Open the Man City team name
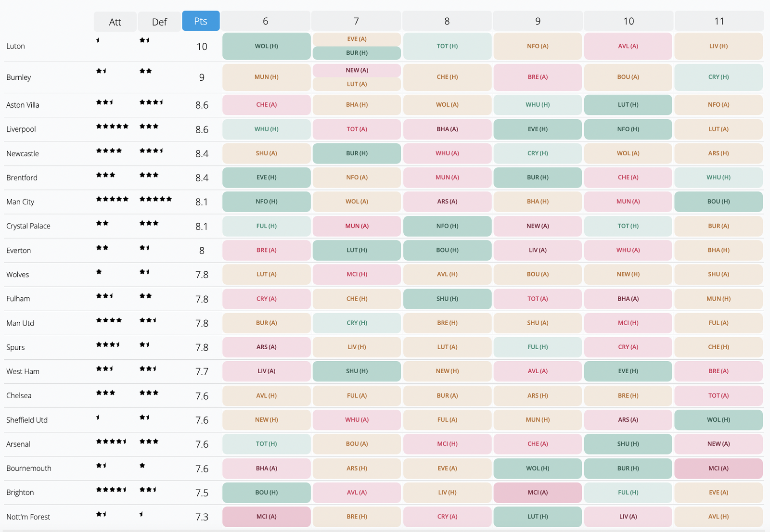 pyautogui.click(x=20, y=202)
